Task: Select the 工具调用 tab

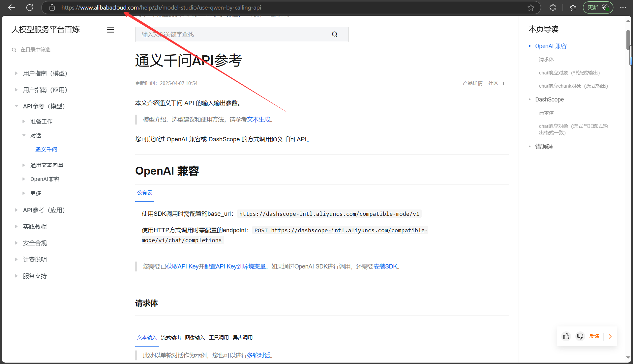Action: [219, 337]
